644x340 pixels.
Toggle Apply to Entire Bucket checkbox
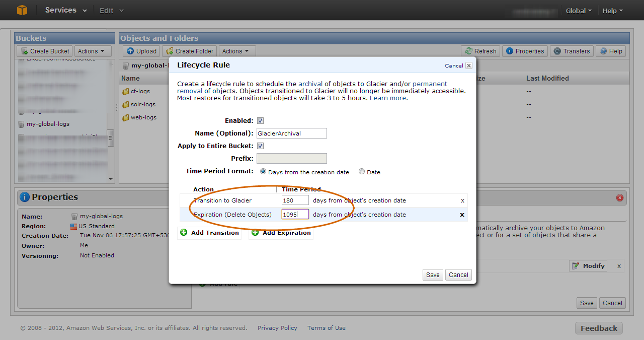point(260,146)
